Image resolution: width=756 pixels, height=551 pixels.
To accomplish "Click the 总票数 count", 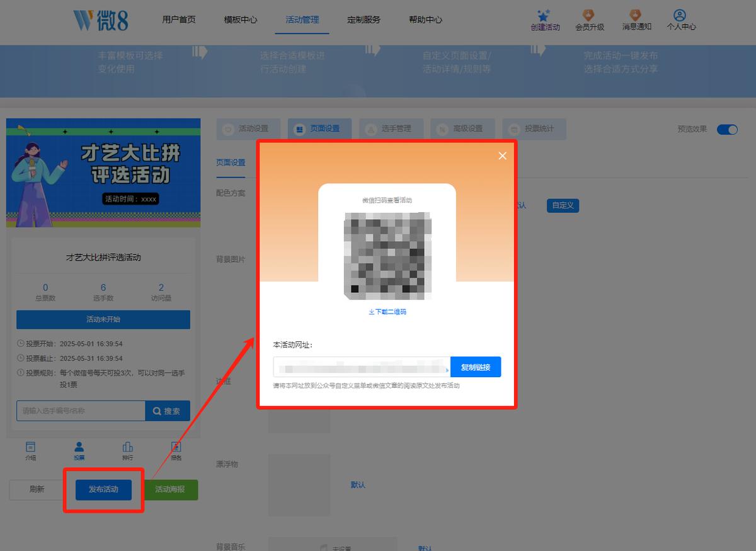I will pos(45,292).
